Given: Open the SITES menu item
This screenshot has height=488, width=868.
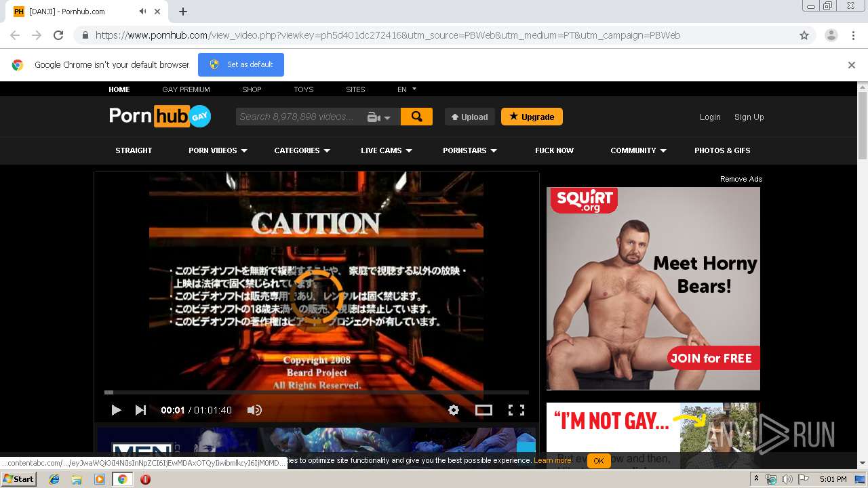Looking at the screenshot, I should click(x=355, y=89).
